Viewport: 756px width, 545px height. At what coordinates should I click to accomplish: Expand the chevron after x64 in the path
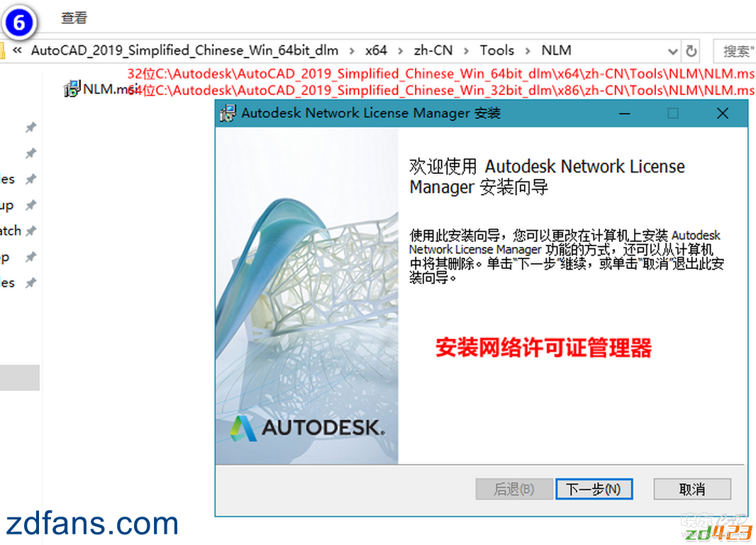[400, 50]
